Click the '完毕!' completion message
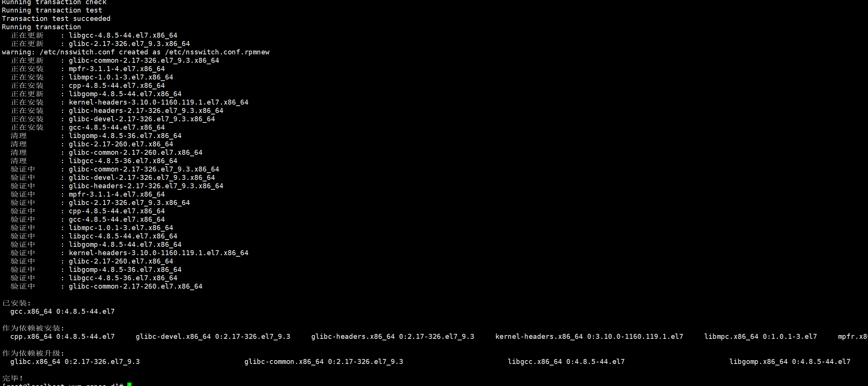This screenshot has height=386, width=868. coord(13,378)
